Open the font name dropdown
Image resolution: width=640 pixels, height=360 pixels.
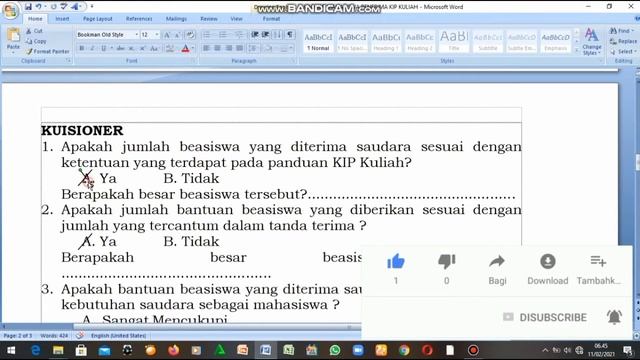click(x=136, y=35)
